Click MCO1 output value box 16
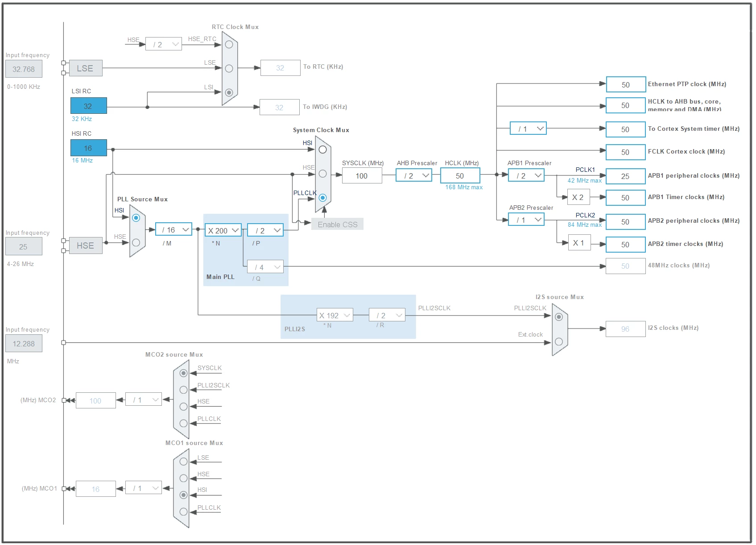The height and width of the screenshot is (545, 756). point(96,489)
